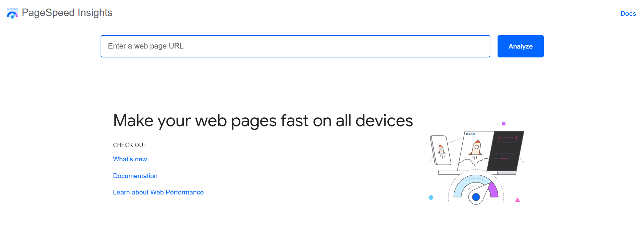Click the CHECK OUT label
Viewport: 644px width, 229px height.
pos(130,145)
